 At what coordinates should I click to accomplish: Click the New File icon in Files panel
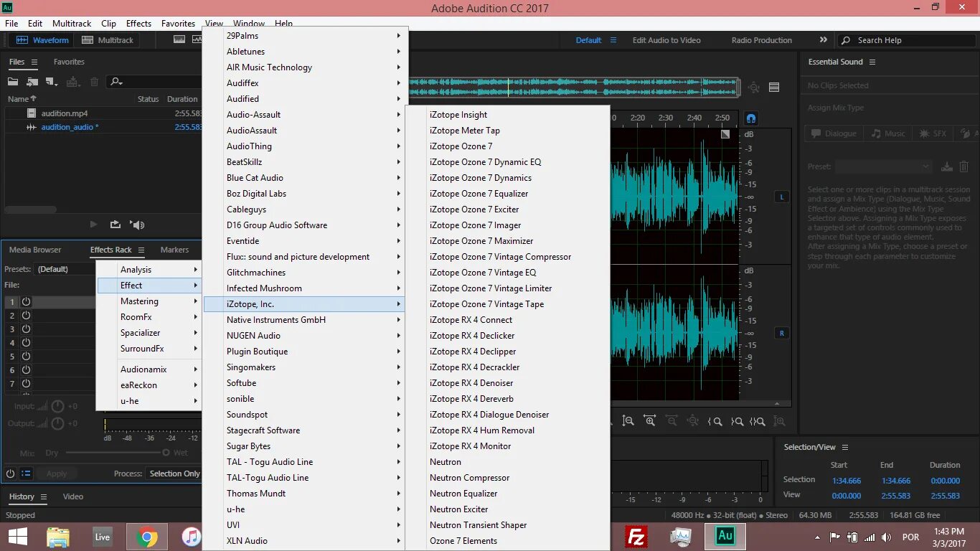[51, 82]
